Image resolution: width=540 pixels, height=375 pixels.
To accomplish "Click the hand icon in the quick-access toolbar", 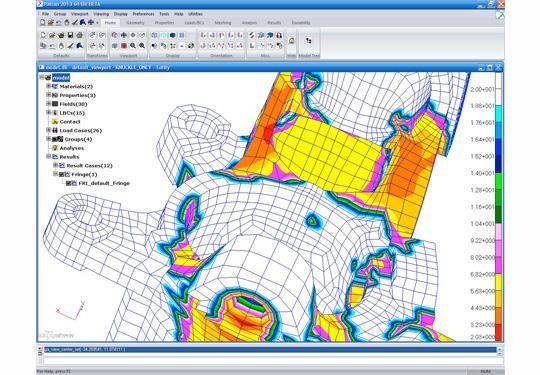I will pyautogui.click(x=67, y=23).
